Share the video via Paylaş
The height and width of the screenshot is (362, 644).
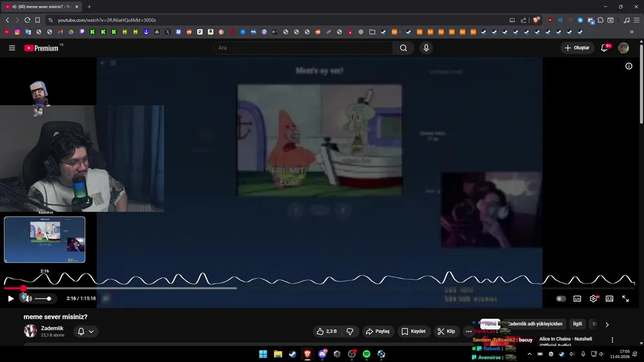click(378, 331)
